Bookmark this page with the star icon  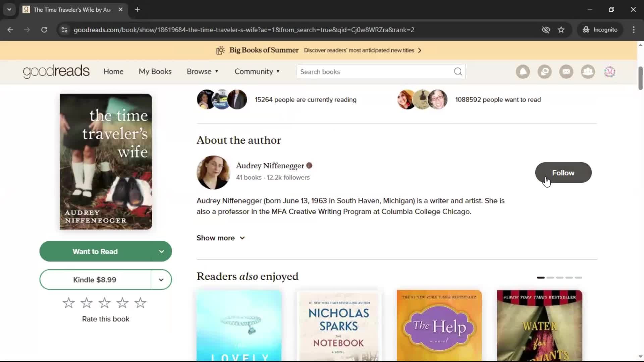click(561, 30)
